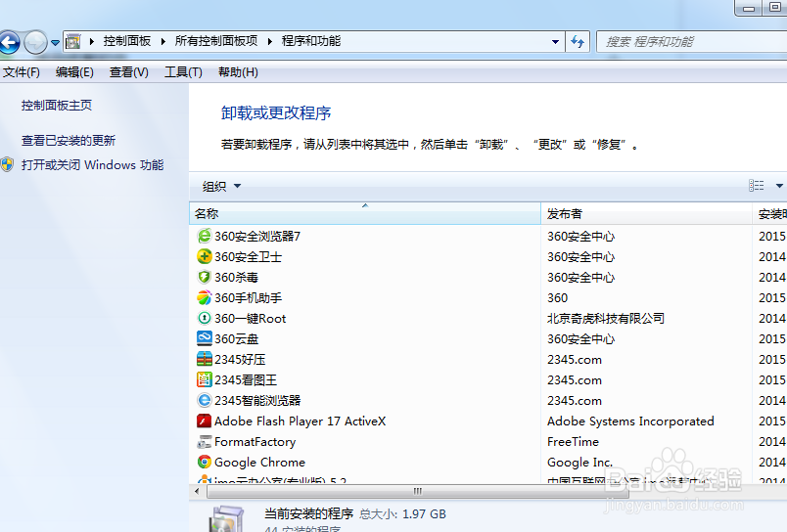787x532 pixels.
Task: Select the Google Chrome program icon
Action: tap(205, 462)
